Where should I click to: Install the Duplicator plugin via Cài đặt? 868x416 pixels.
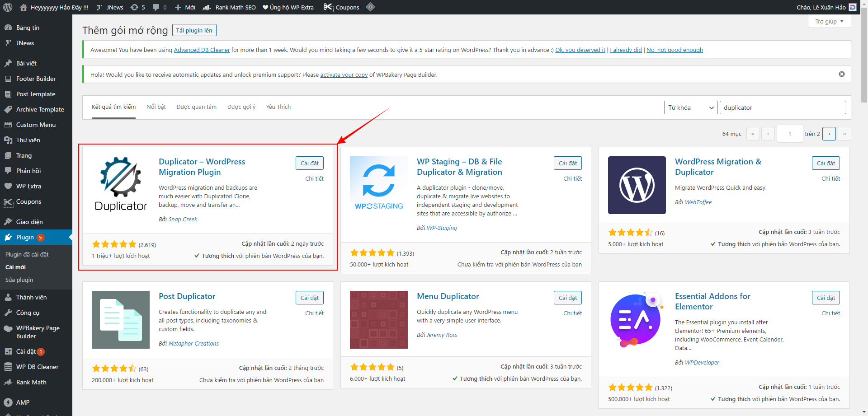click(309, 163)
